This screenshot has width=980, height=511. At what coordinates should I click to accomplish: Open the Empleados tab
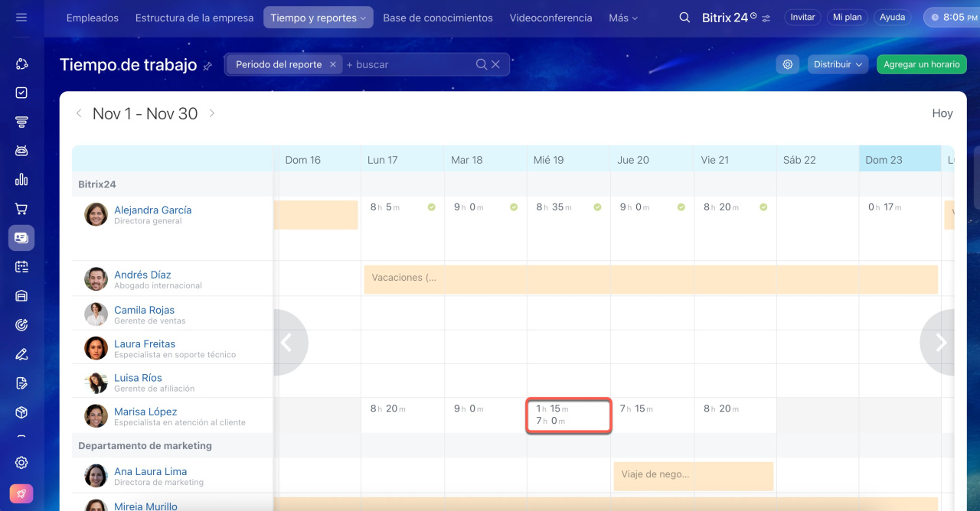pos(93,18)
